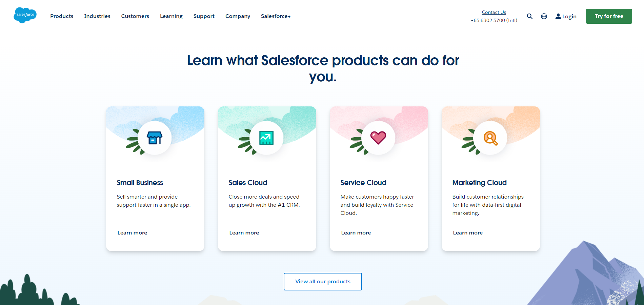Screen dimensions: 644x305
Task: Click the View all our products button
Action: (x=322, y=281)
